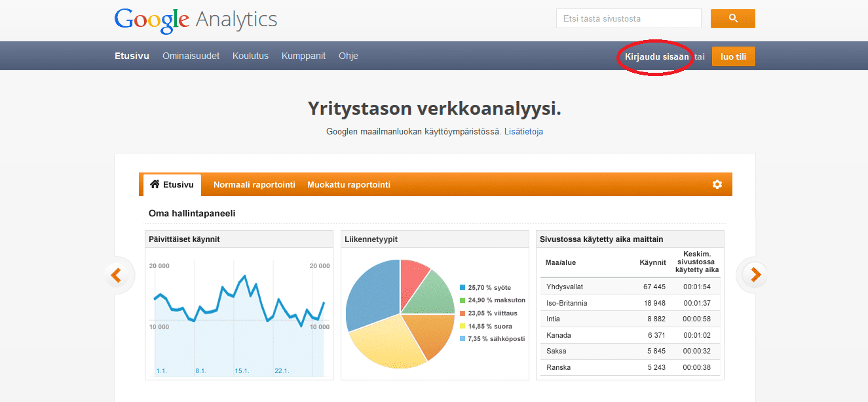This screenshot has width=868, height=402.
Task: Focus the 'Etsi tästä sivustosta' search field
Action: (x=629, y=18)
